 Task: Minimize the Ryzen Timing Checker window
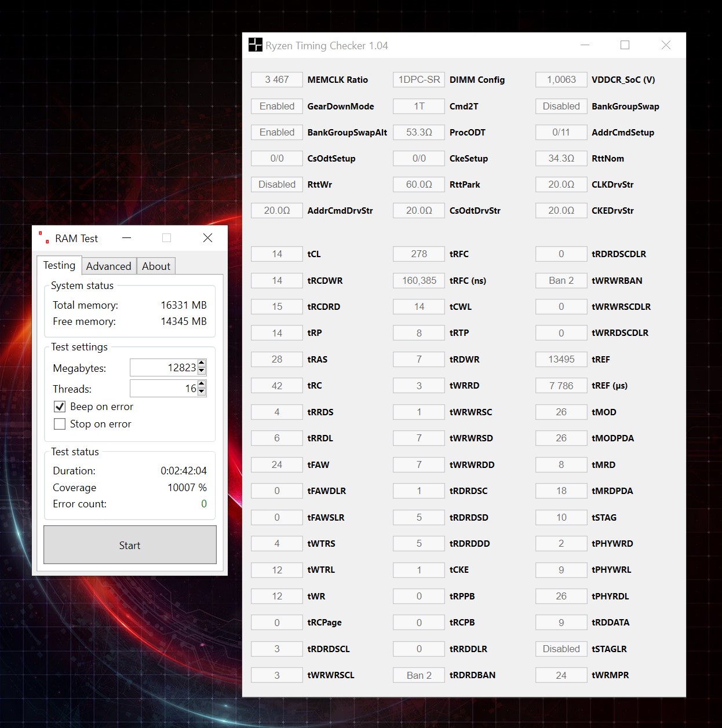(585, 45)
